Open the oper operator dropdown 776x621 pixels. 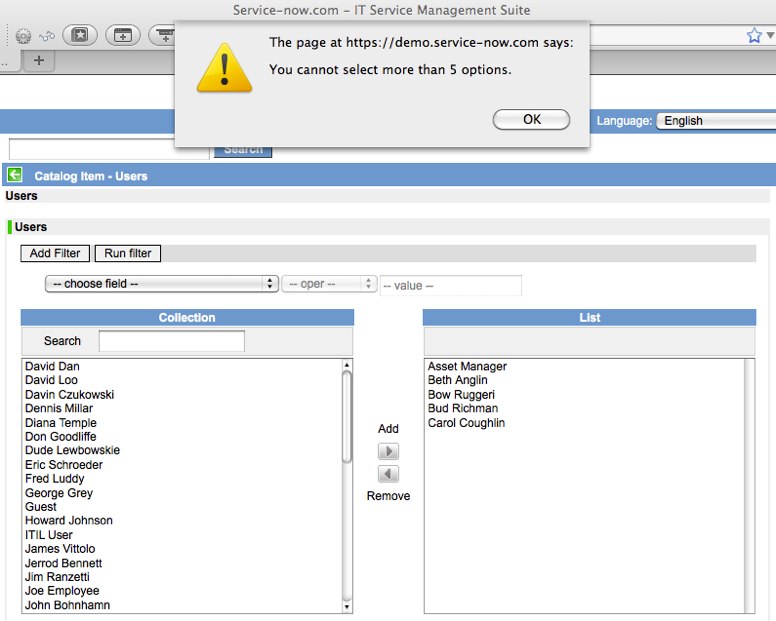pos(329,284)
